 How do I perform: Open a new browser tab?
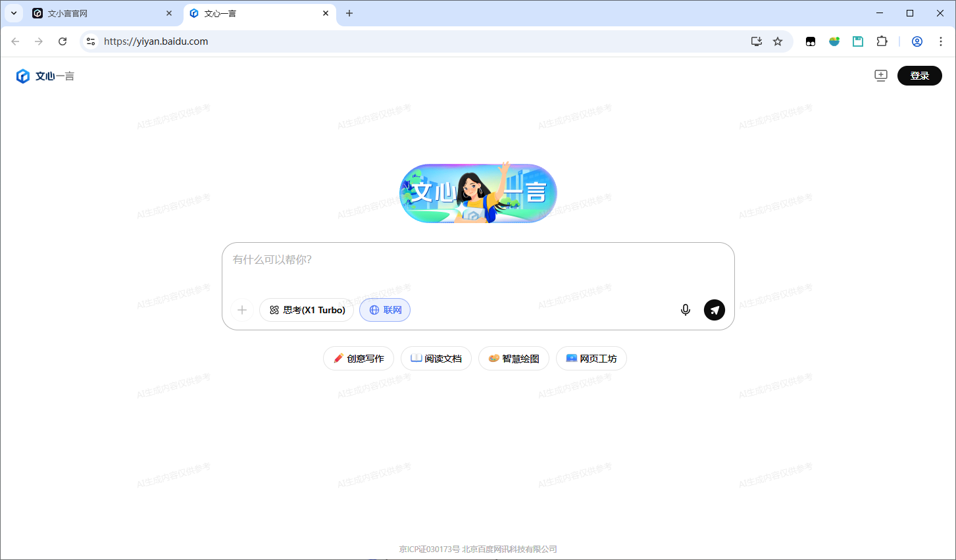(x=349, y=13)
